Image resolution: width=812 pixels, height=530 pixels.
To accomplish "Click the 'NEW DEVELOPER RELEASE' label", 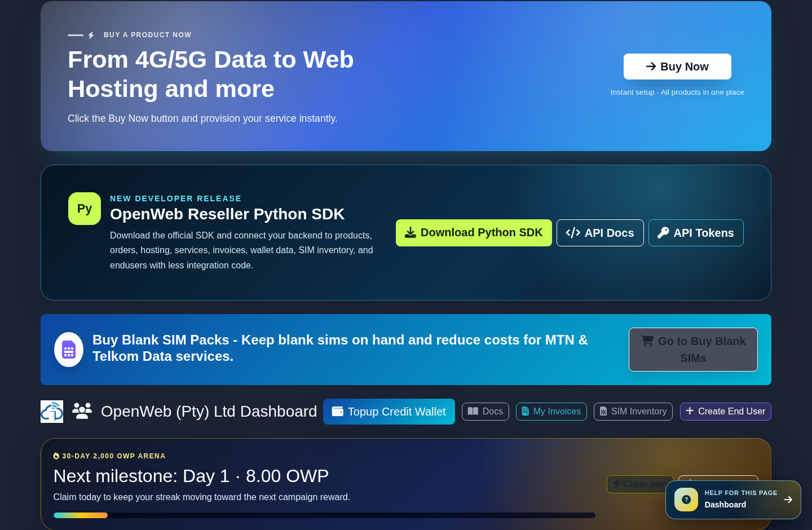I will (176, 198).
